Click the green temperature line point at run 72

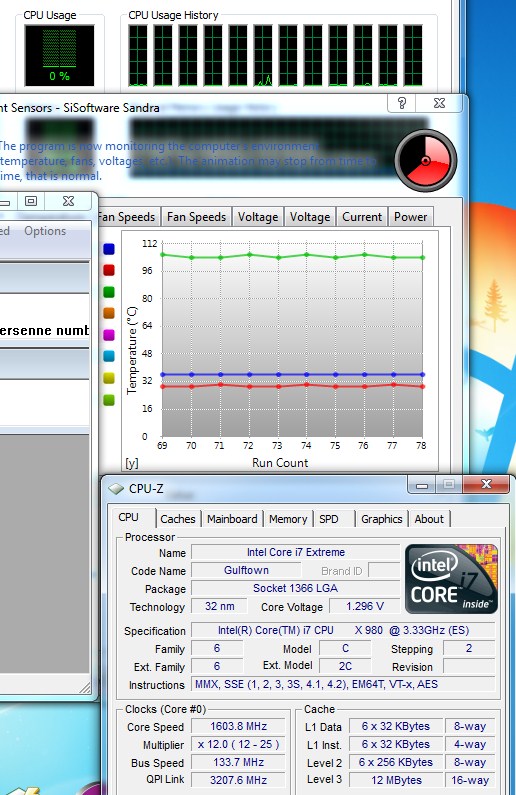[249, 255]
